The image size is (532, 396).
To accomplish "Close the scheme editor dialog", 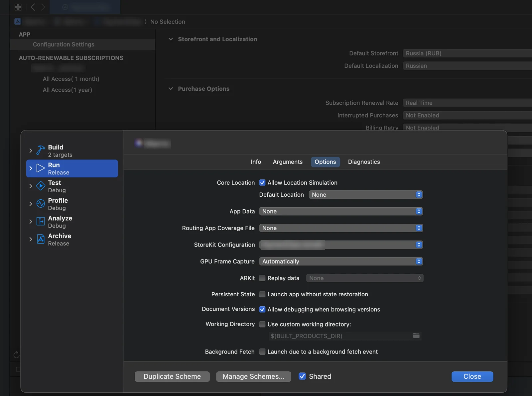I will tap(472, 376).
